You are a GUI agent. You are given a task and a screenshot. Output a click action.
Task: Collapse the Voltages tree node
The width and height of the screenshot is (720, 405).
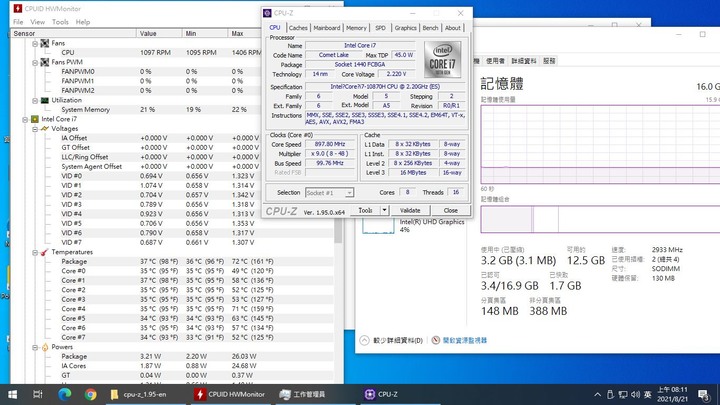point(35,129)
